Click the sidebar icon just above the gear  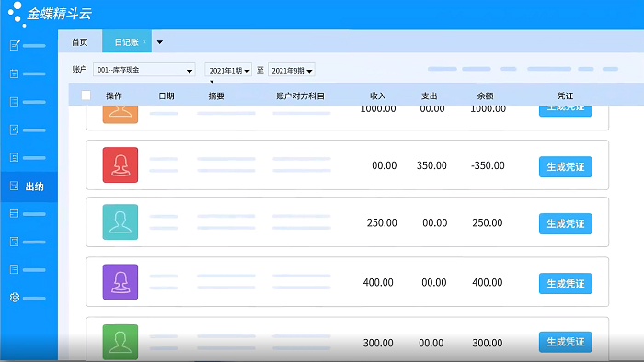point(15,269)
